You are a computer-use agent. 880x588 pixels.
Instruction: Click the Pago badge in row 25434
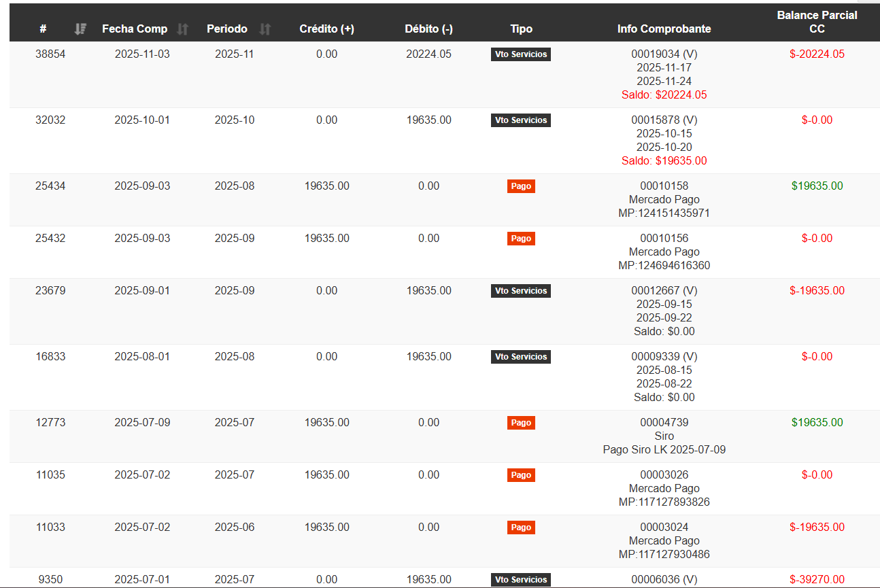click(x=521, y=186)
